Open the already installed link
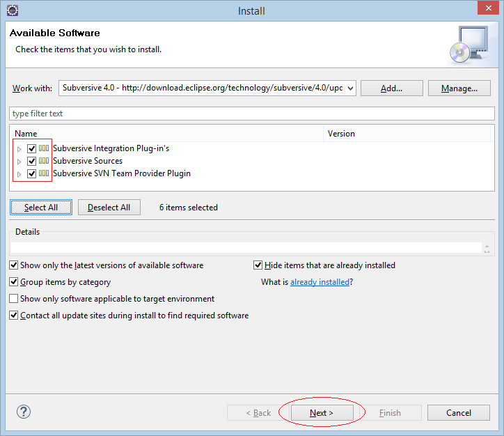The height and width of the screenshot is (436, 504). pos(320,282)
